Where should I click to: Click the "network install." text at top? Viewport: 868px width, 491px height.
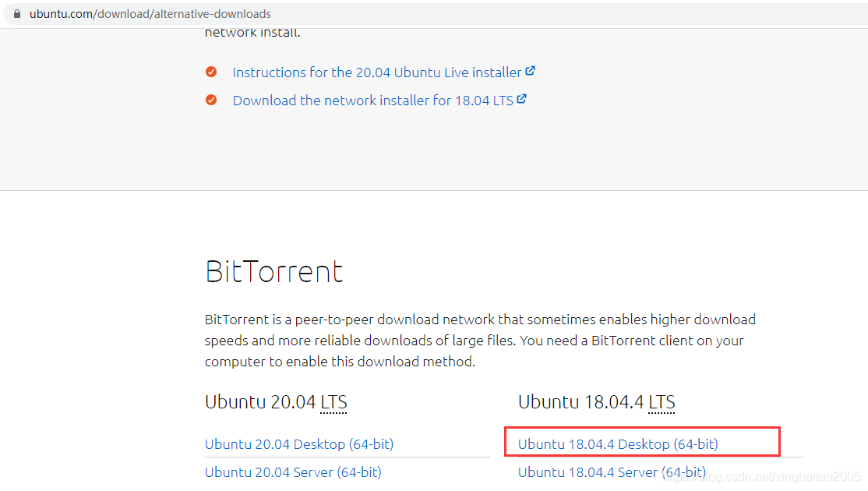(252, 33)
